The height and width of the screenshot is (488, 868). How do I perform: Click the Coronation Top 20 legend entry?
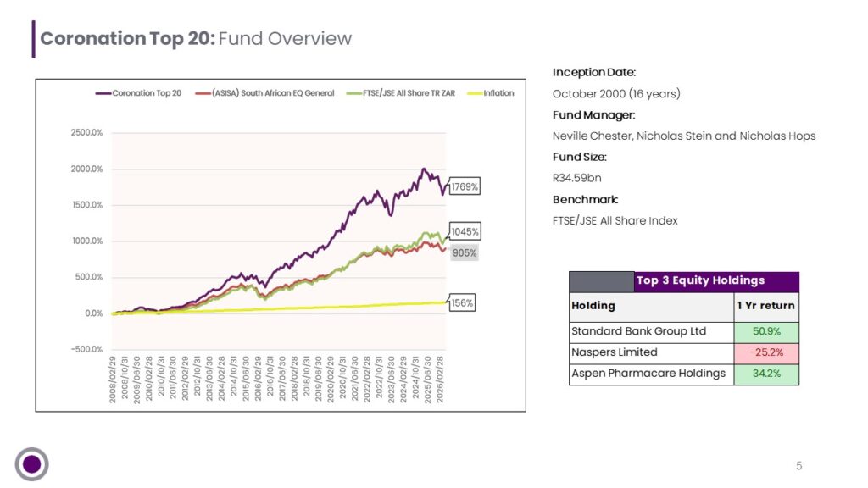[138, 93]
